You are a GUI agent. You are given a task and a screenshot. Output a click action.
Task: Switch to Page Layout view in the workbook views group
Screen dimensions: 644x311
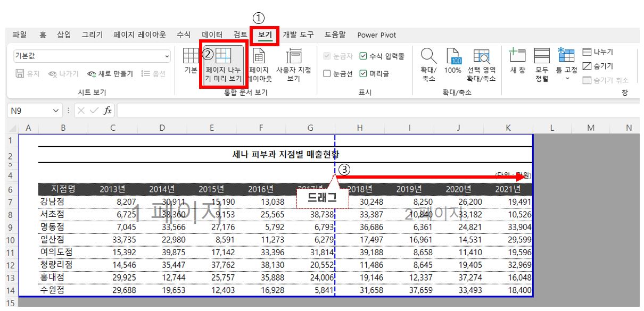(260, 66)
